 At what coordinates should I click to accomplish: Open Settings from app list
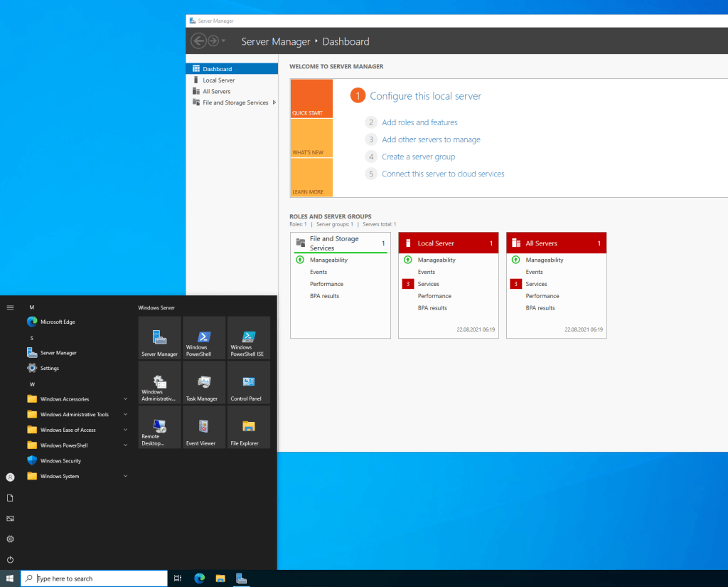(x=77, y=368)
